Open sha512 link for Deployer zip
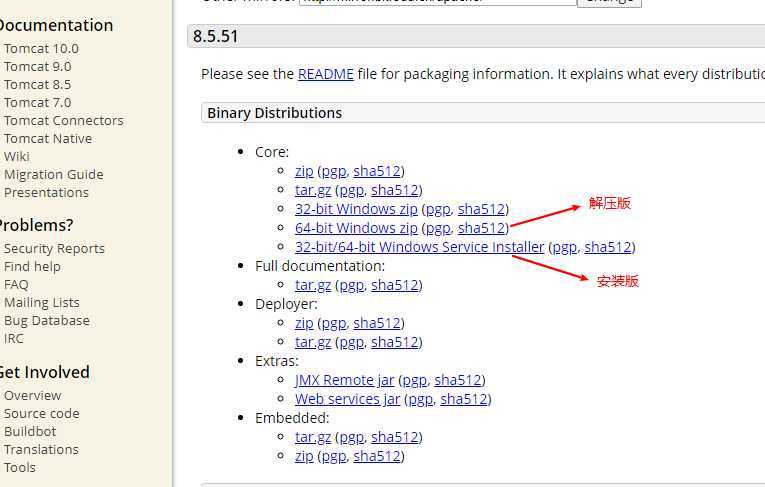This screenshot has width=765, height=487. (x=377, y=324)
